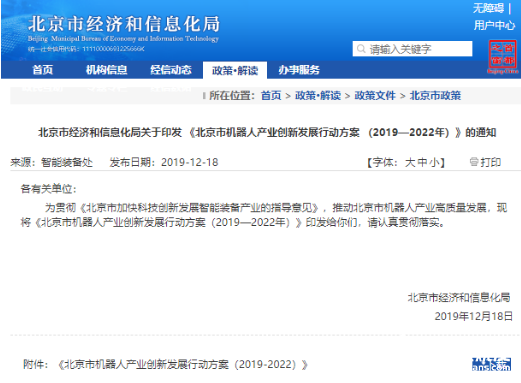
Task: Open the 首页 navigation tab
Action: (x=42, y=70)
